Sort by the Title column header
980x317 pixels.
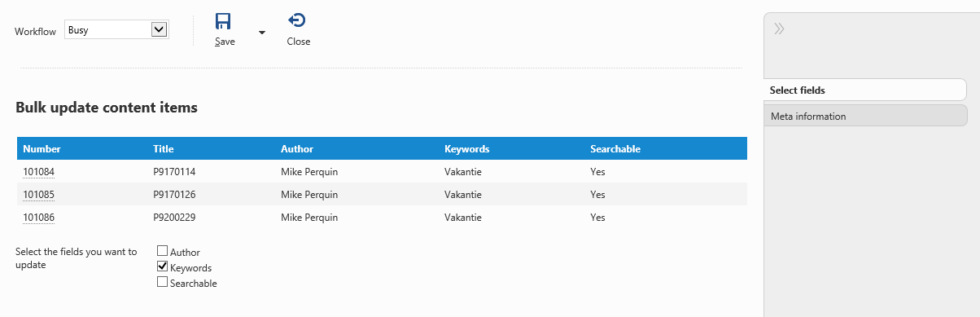point(163,149)
